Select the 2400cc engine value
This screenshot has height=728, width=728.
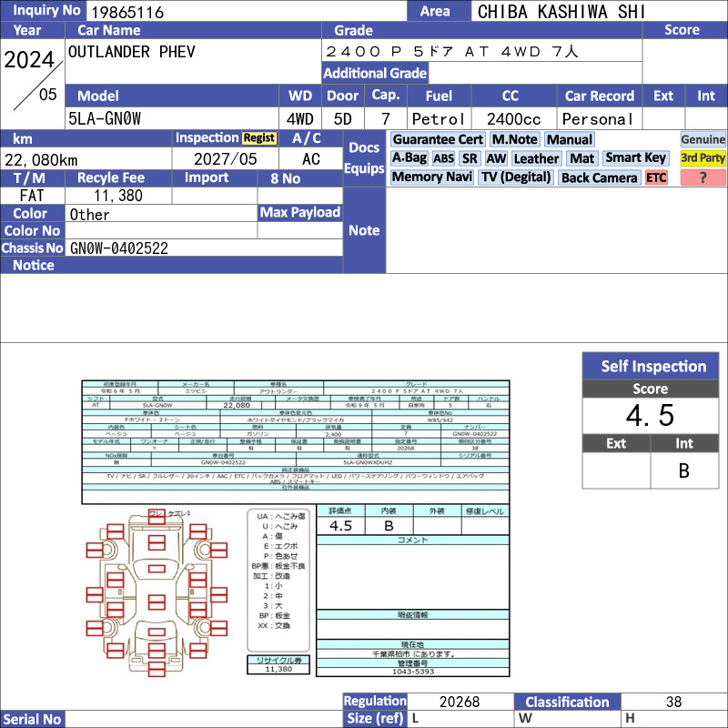pyautogui.click(x=513, y=119)
